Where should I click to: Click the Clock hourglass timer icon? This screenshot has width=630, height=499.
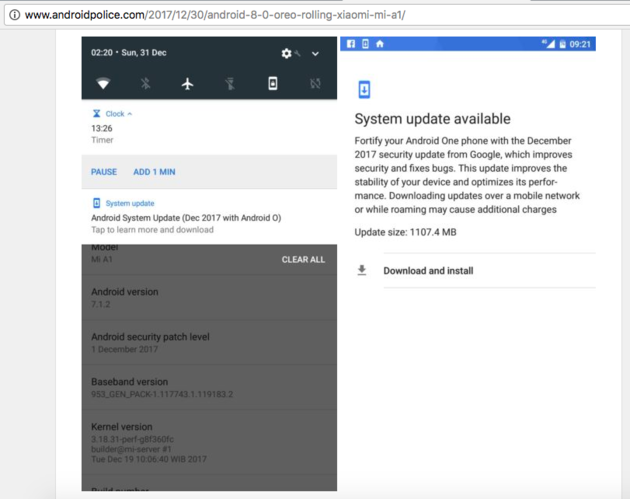(x=96, y=114)
